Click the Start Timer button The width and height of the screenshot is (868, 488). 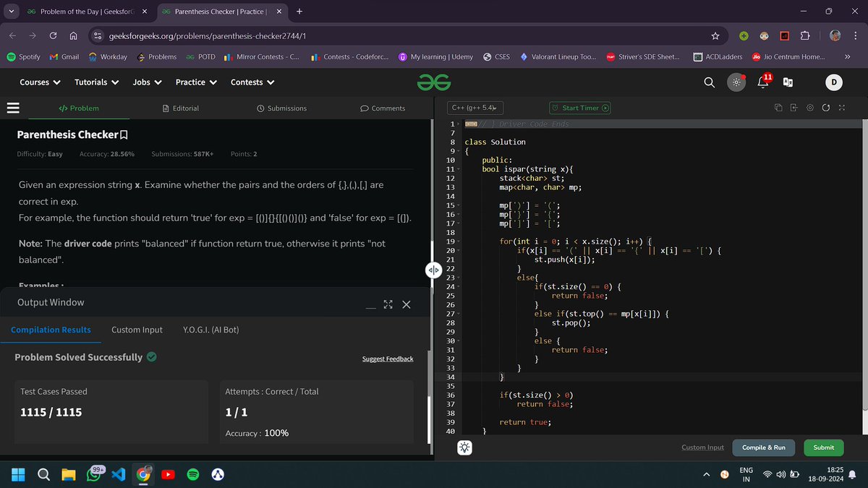[580, 108]
